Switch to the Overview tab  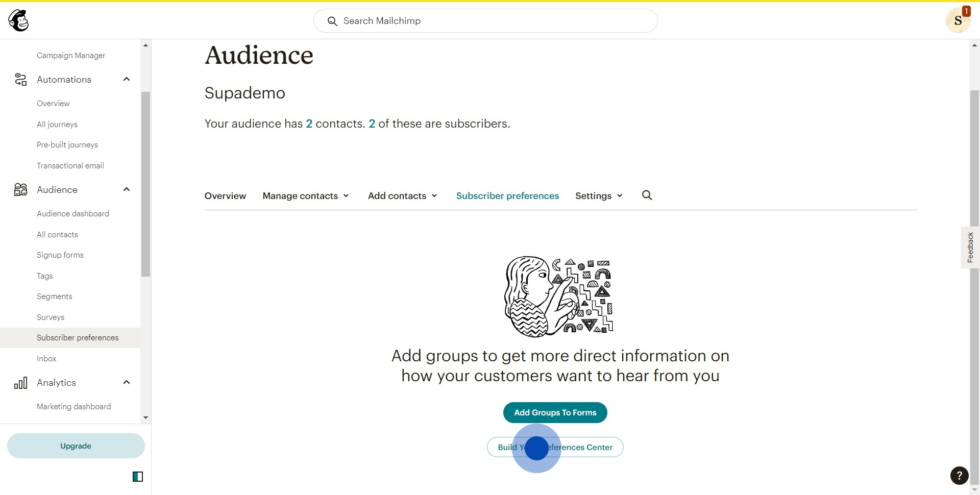[x=225, y=196]
